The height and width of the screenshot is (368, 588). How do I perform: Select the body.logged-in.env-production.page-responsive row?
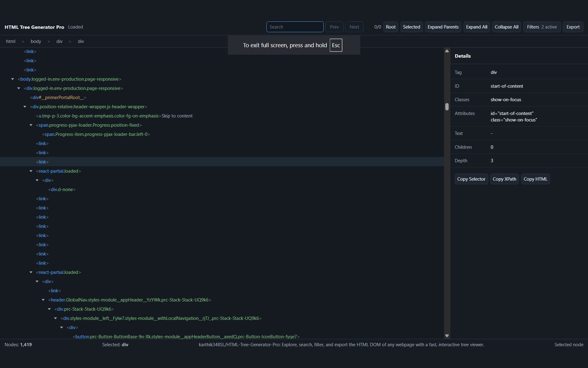pos(222,79)
